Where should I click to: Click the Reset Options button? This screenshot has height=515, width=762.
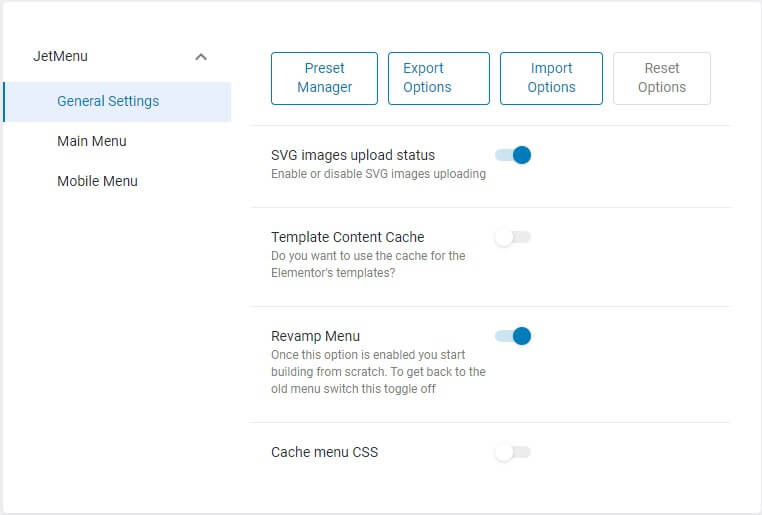coord(661,78)
